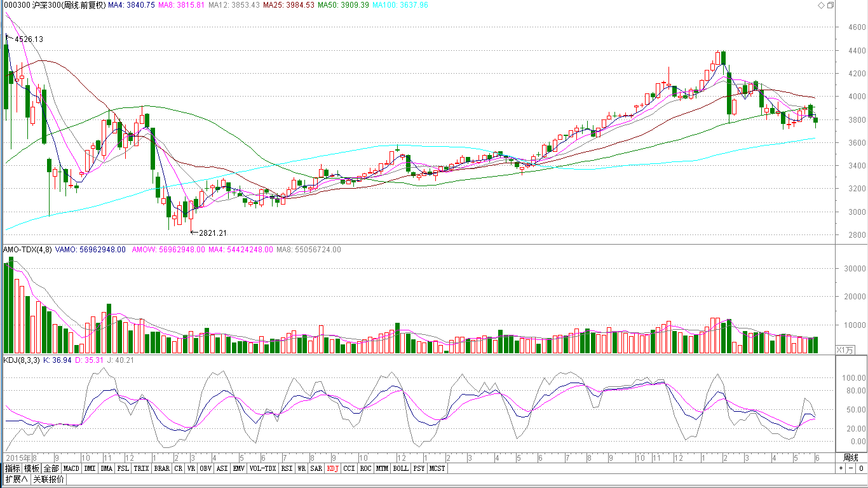This screenshot has height=488, width=868.
Task: Click the 0 reset button
Action: coord(861,468)
